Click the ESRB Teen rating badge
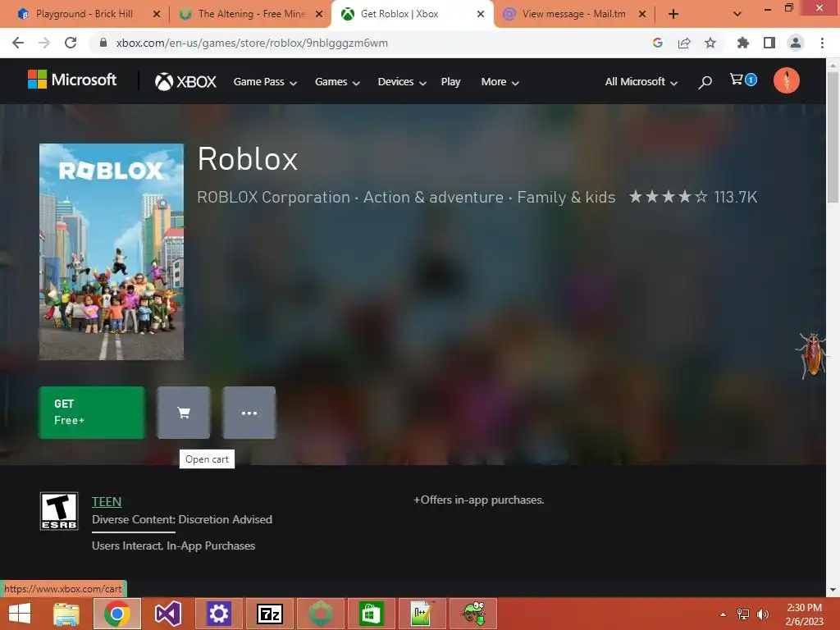Viewport: 840px width, 630px height. 59,511
